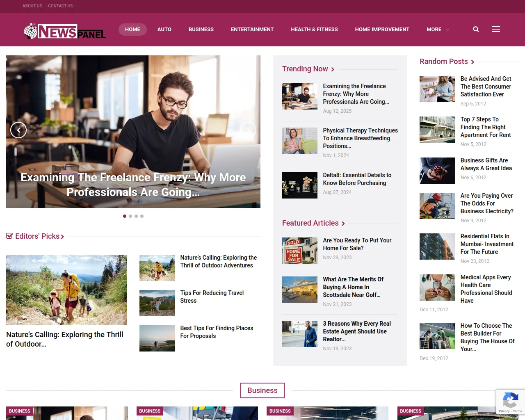Viewport: 525px width, 420px height.
Task: Open slider headline about Freelance Frenzy
Action: tap(133, 185)
